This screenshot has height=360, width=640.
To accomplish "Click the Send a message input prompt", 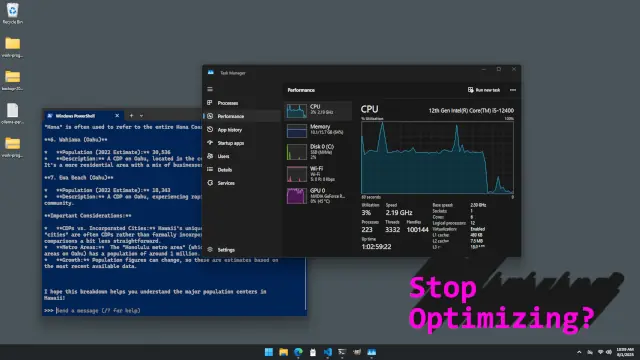I will [x=98, y=311].
